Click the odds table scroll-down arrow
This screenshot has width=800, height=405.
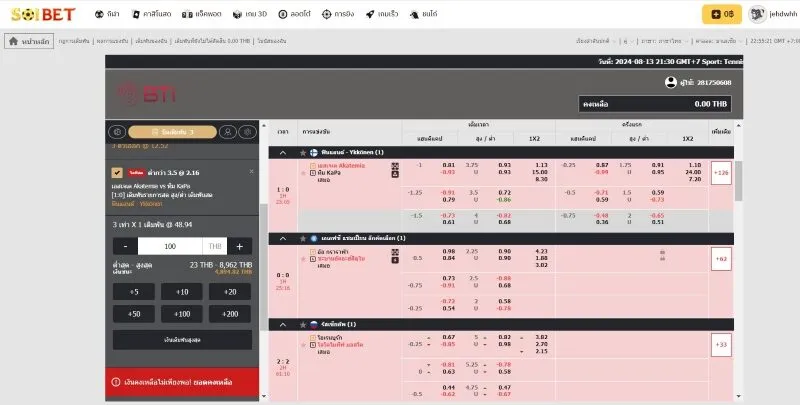coord(738,396)
